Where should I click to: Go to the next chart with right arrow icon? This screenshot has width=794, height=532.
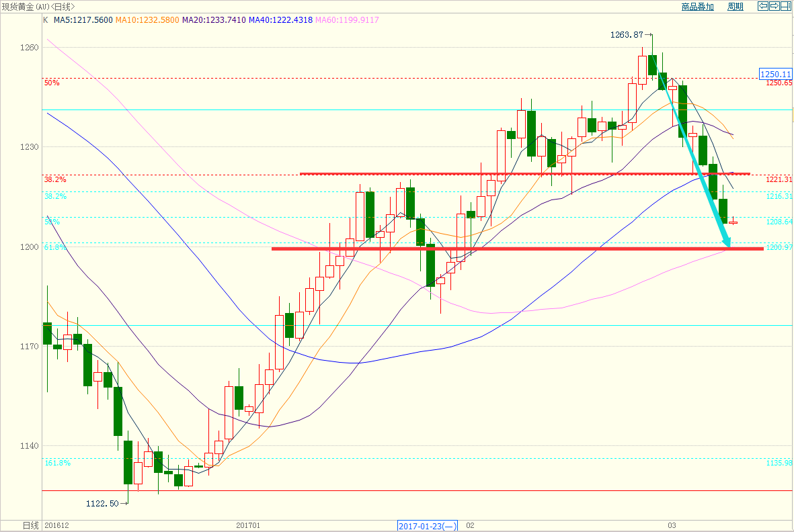point(775,6)
